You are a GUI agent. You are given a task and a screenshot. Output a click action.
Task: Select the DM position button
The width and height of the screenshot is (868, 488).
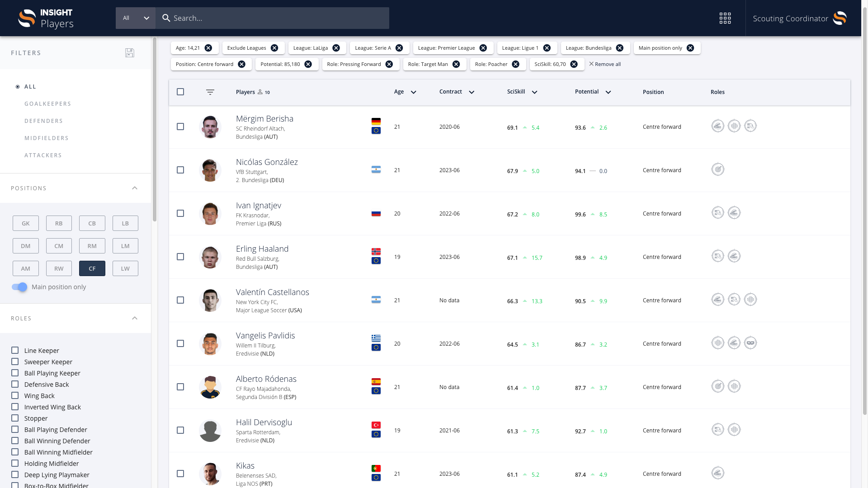pos(26,246)
